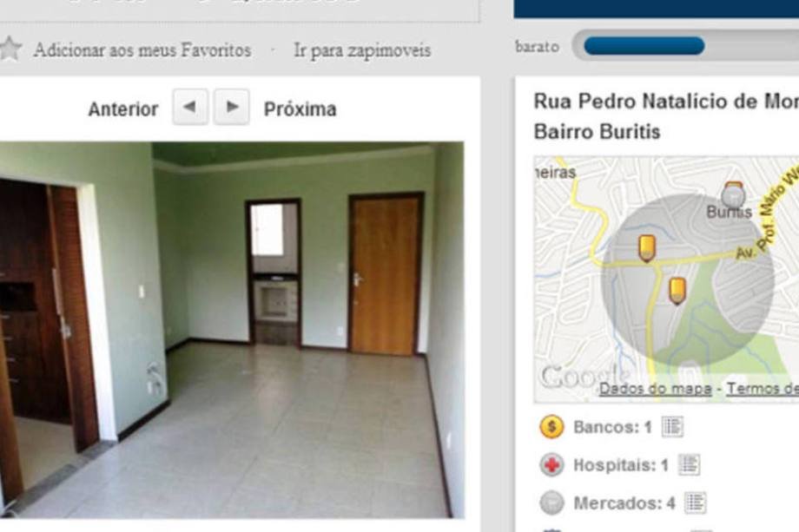The width and height of the screenshot is (799, 532).
Task: Open the apartment living room photo
Action: pos(232,330)
